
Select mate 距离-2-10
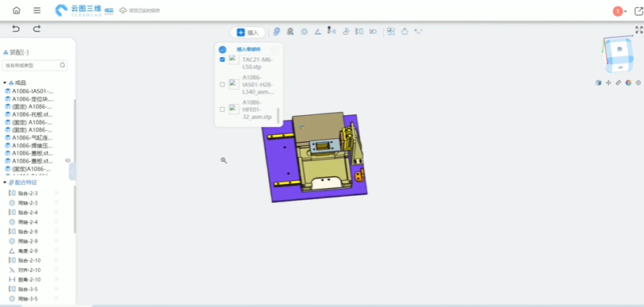29,279
